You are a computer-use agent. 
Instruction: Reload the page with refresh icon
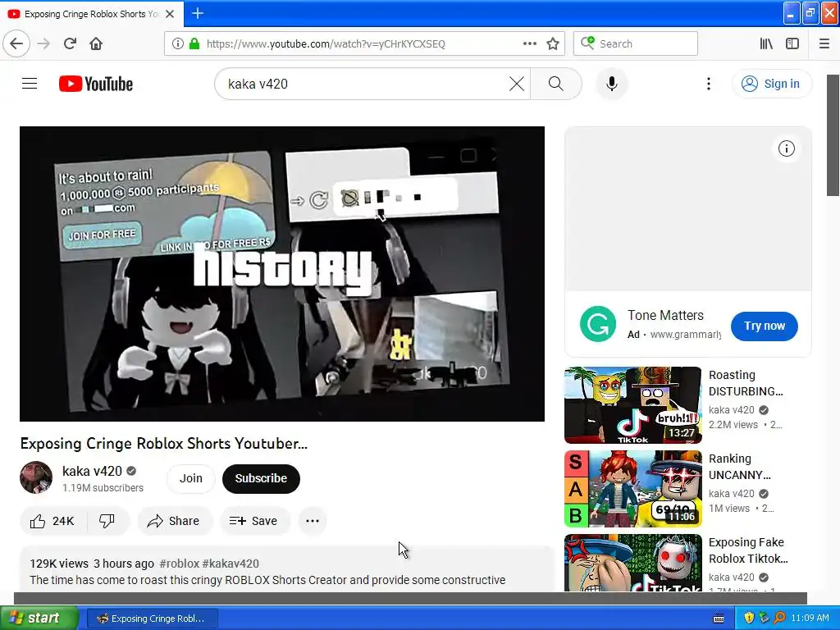[70, 43]
